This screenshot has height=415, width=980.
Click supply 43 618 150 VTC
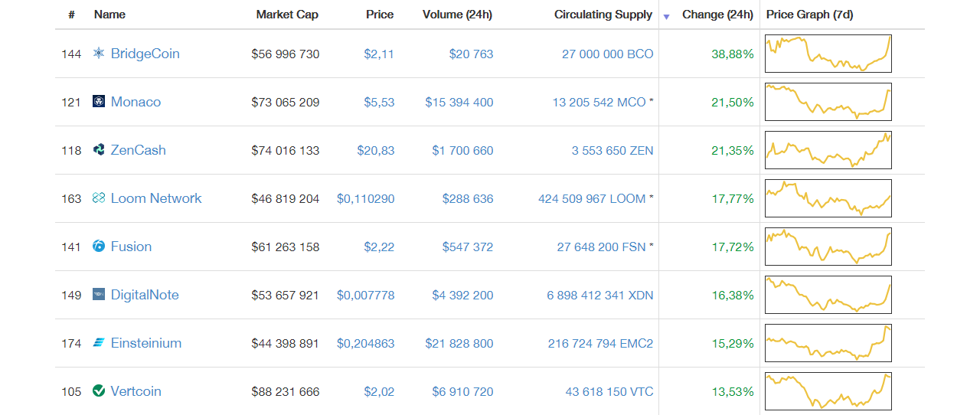[x=609, y=391]
